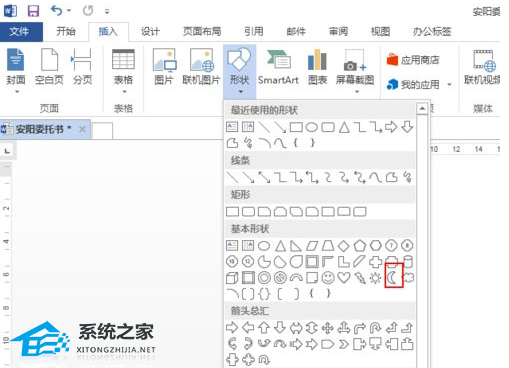The height and width of the screenshot is (368, 509).
Task: Click the ruler tab selector L icon
Action: [x=7, y=151]
